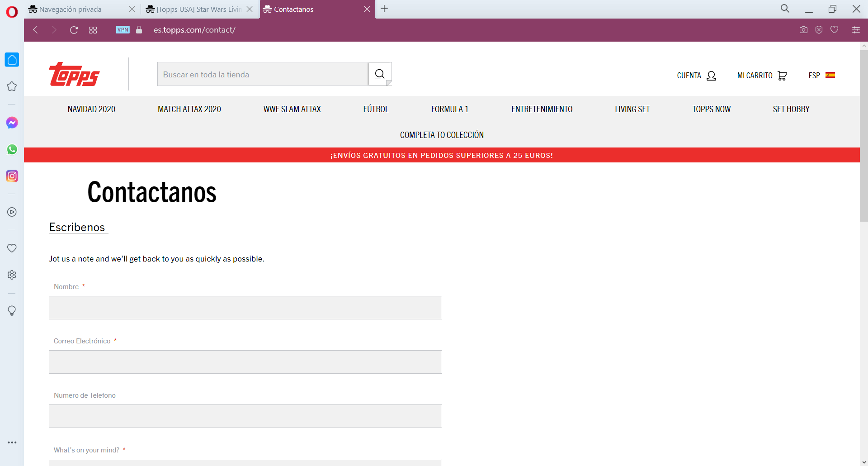The image size is (868, 466).
Task: Toggle the VPN badge
Action: [x=123, y=30]
